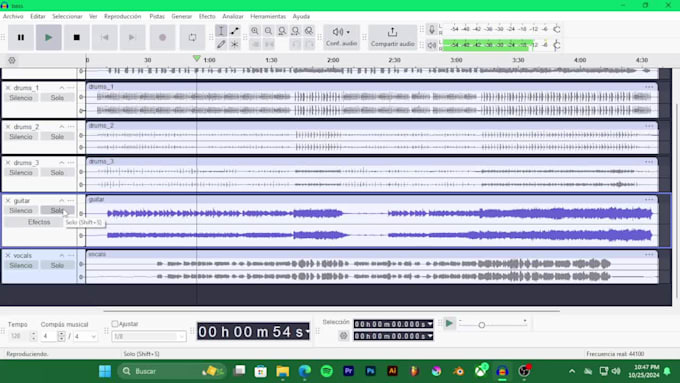Screen dimensions: 680x383
Task: Adjust the recording level slider knob
Action: (x=557, y=29)
